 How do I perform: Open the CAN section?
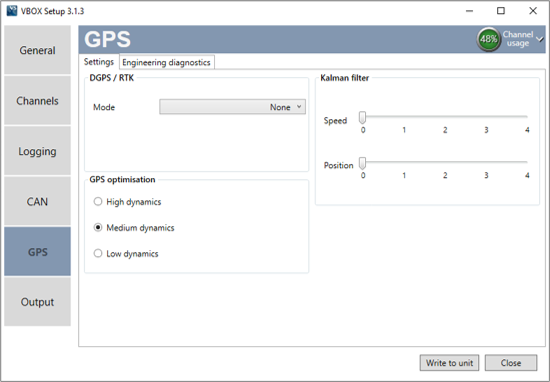click(x=38, y=201)
